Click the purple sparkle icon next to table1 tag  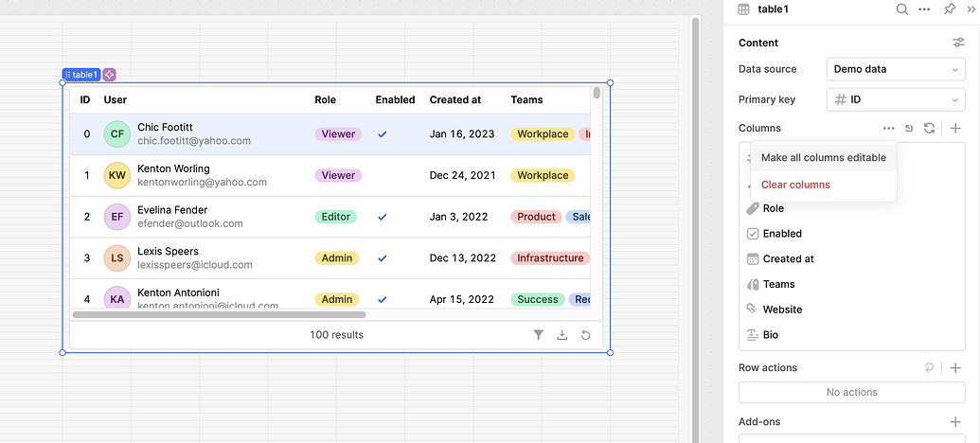110,75
